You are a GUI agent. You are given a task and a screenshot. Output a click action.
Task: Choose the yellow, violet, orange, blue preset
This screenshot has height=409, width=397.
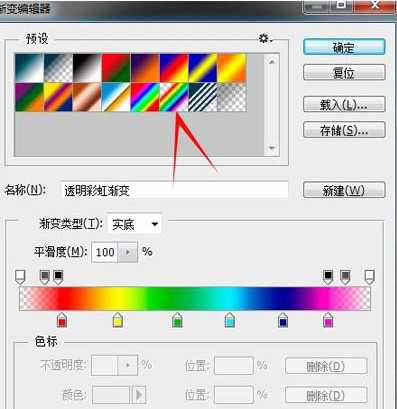pos(58,97)
